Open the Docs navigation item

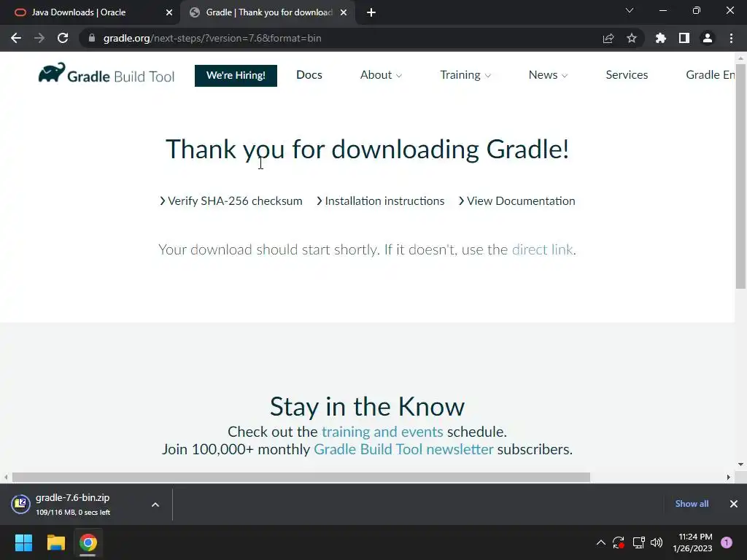[309, 75]
